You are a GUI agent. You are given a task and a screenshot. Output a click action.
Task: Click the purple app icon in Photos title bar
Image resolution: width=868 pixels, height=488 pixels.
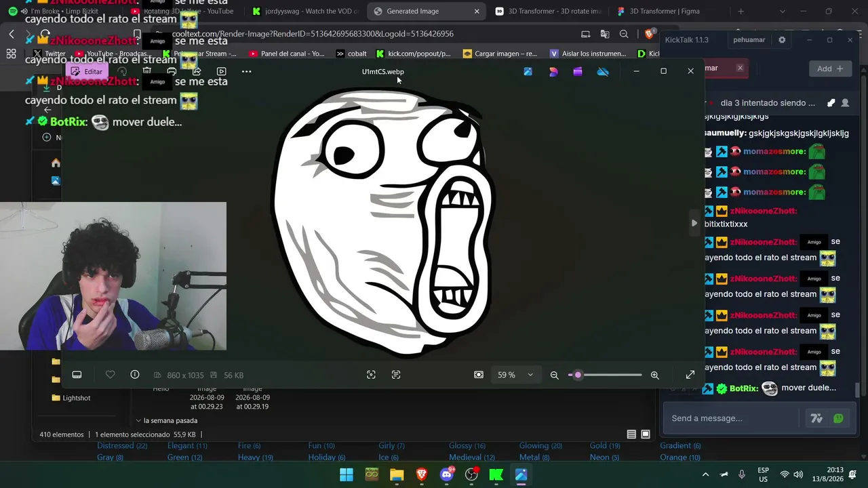[x=578, y=71]
